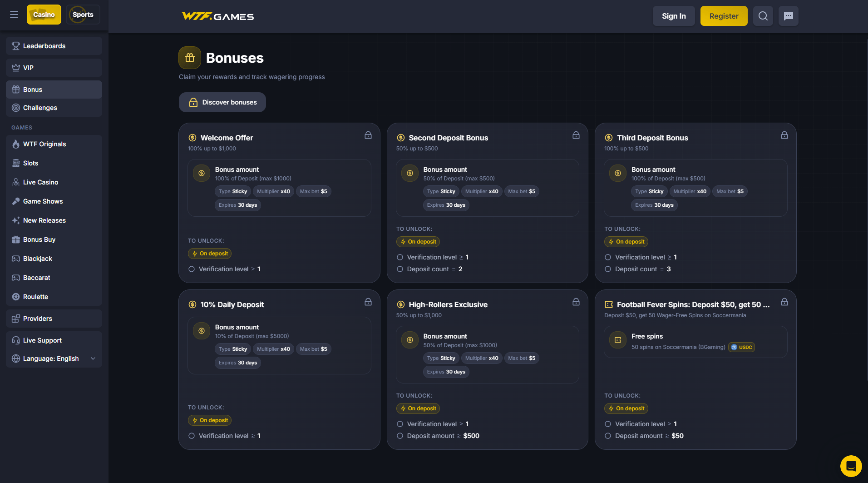The width and height of the screenshot is (868, 483).
Task: Select Football Fever Deposit amount $50 radio
Action: click(608, 436)
